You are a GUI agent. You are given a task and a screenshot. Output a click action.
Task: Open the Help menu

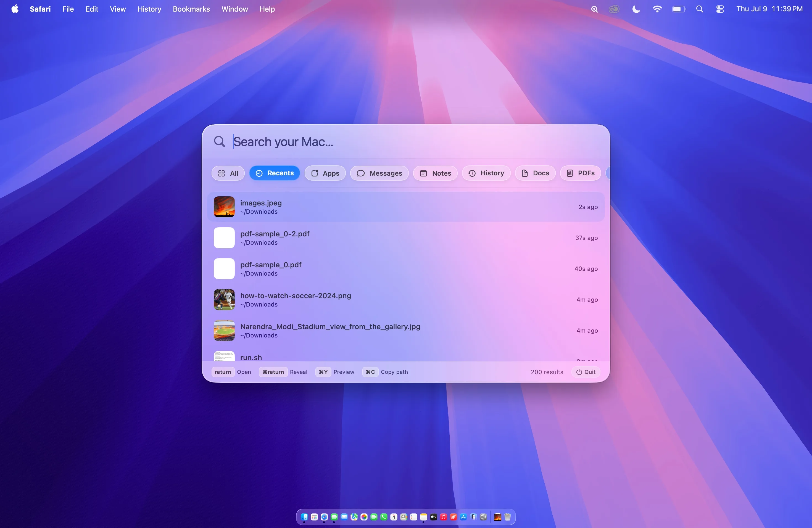tap(267, 9)
